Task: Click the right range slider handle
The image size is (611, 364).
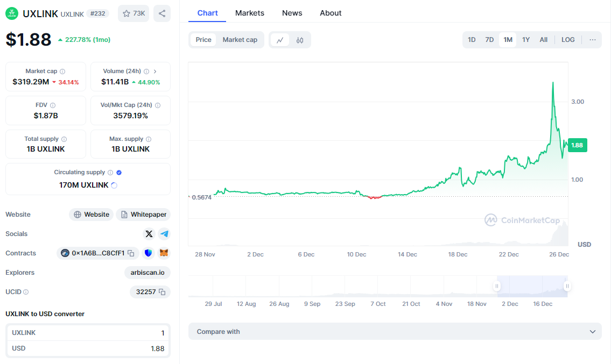Action: pyautogui.click(x=567, y=286)
